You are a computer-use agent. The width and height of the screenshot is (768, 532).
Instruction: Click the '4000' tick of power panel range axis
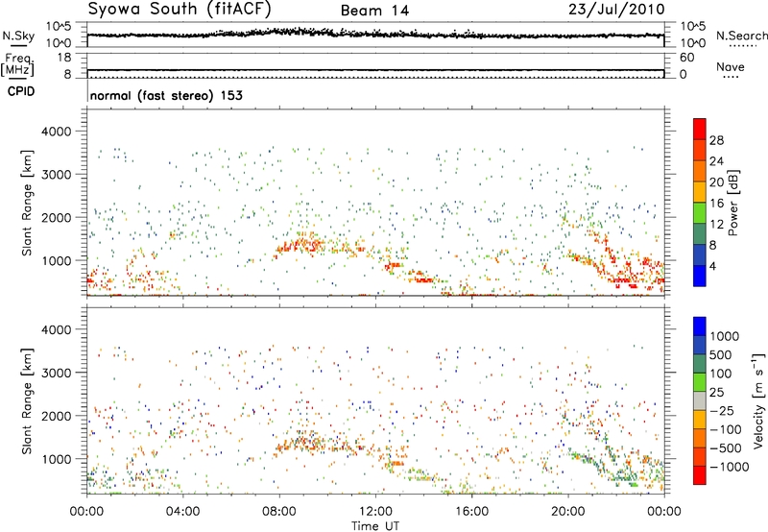[x=56, y=132]
